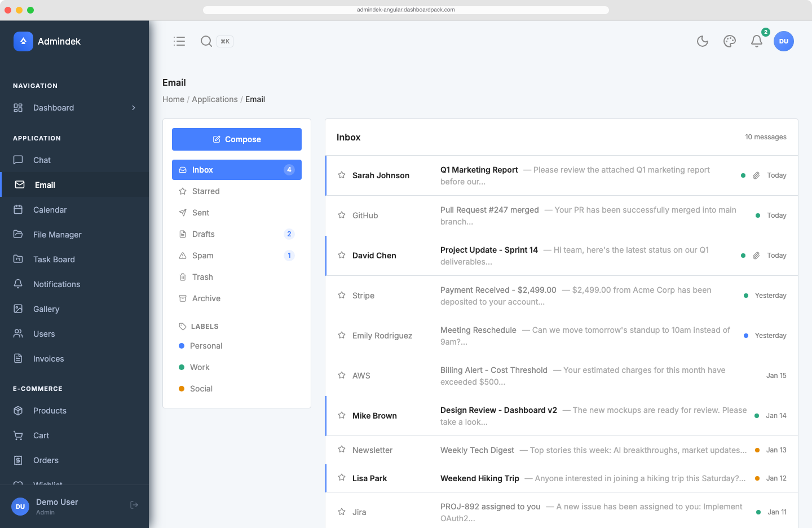The width and height of the screenshot is (812, 528).
Task: Star Mike Brown's design review email
Action: point(341,415)
